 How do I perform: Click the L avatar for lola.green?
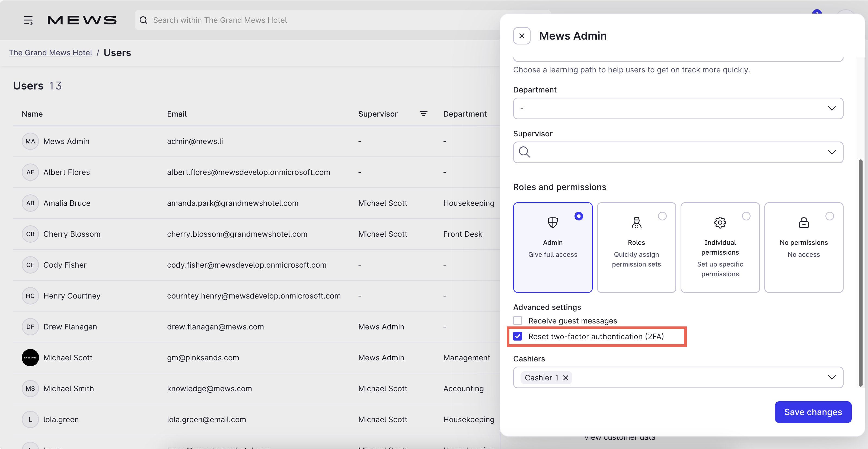coord(30,419)
